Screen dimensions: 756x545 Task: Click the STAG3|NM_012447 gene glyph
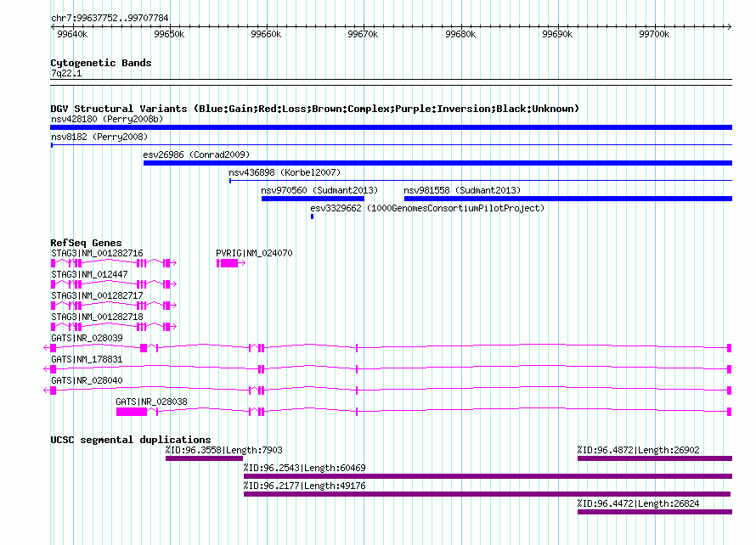click(114, 284)
